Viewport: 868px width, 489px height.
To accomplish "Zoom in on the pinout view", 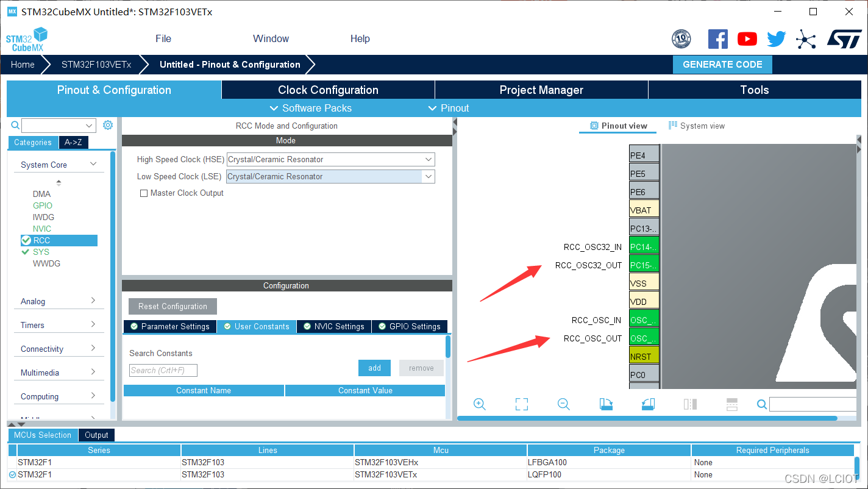I will point(480,404).
